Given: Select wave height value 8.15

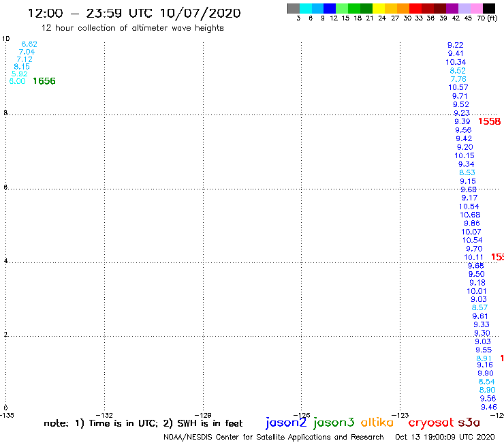Looking at the screenshot, I should [22, 67].
